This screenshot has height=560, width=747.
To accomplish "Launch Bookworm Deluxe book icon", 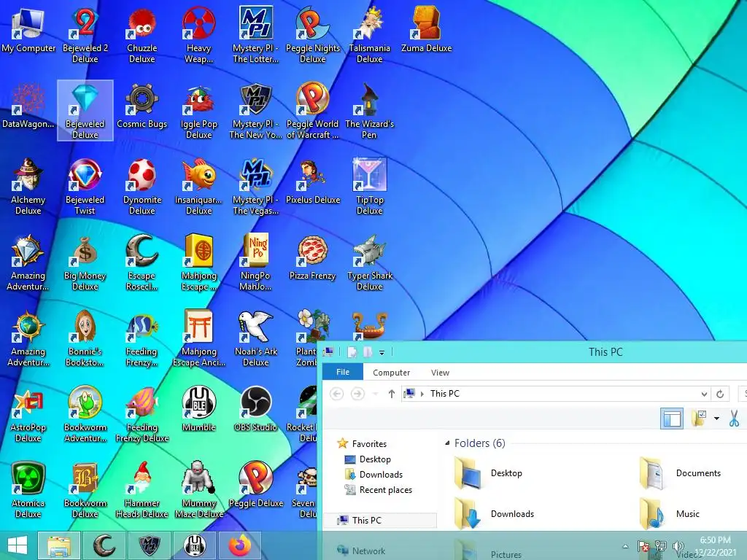I will point(85,489).
